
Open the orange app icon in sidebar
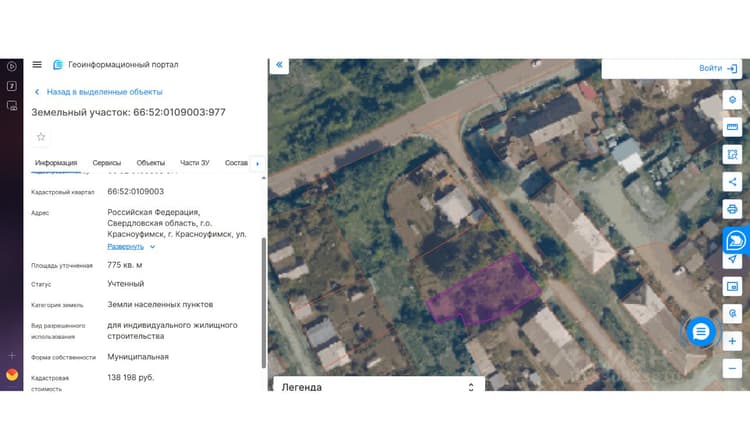click(12, 375)
